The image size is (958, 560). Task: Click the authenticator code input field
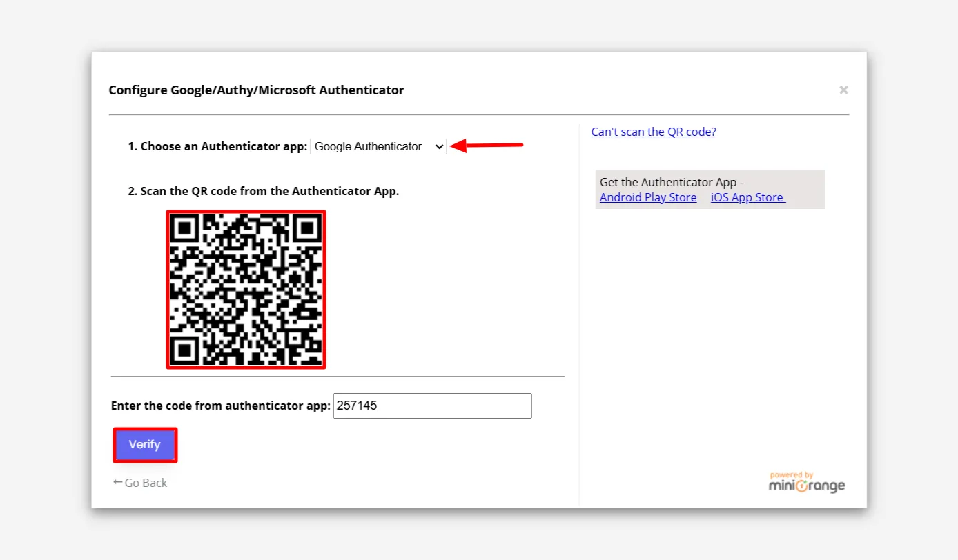(433, 406)
